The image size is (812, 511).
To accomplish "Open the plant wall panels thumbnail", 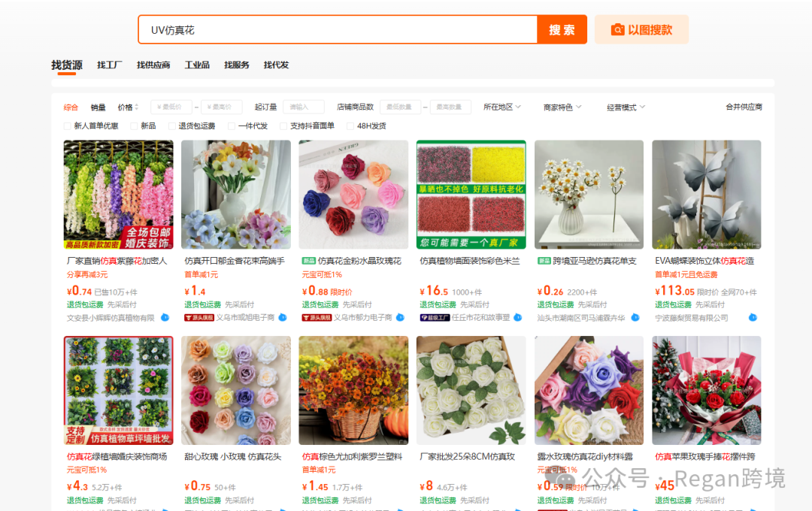I will tap(471, 195).
